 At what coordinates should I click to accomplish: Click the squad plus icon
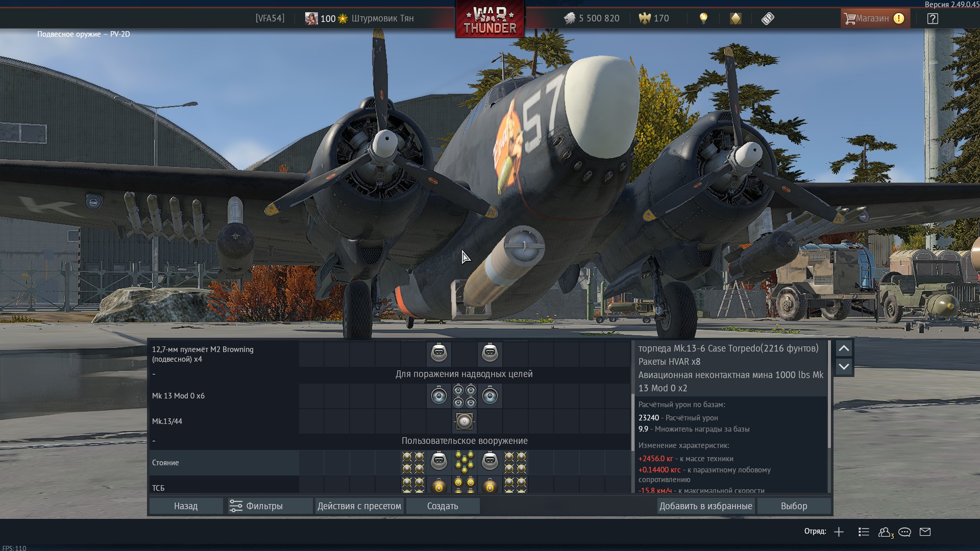pos(839,532)
